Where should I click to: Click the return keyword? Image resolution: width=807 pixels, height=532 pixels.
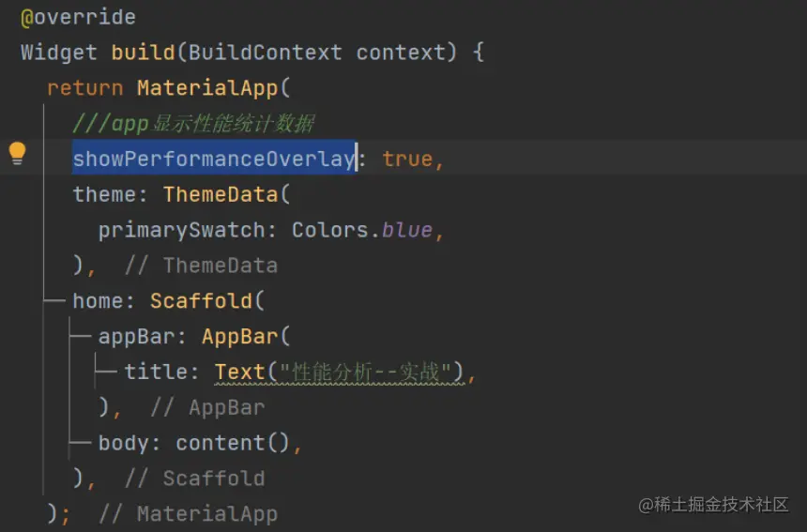(84, 88)
